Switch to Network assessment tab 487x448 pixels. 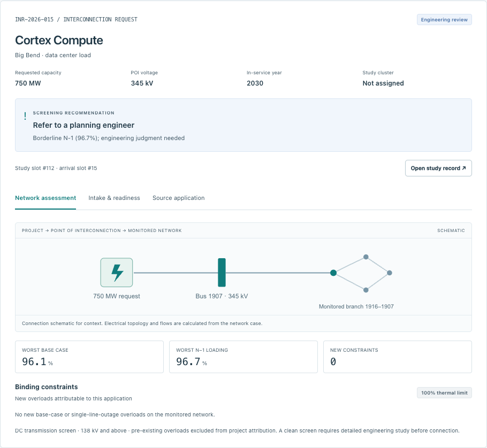click(x=45, y=198)
